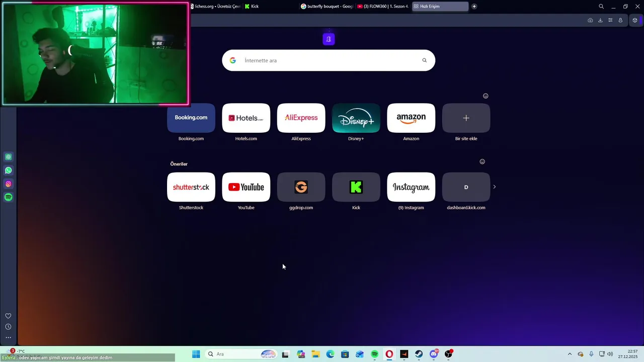Click the purple icon above search bar

[329, 39]
